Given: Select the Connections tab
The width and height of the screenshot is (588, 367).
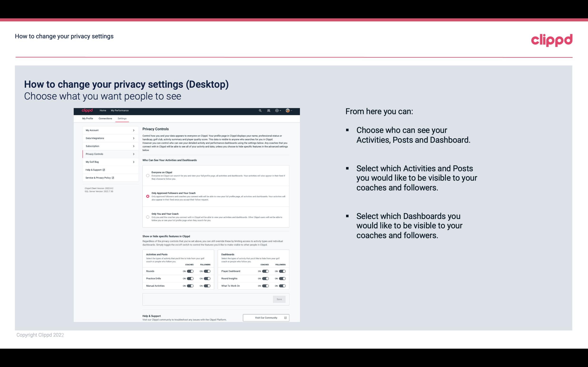Looking at the screenshot, I should [x=105, y=118].
